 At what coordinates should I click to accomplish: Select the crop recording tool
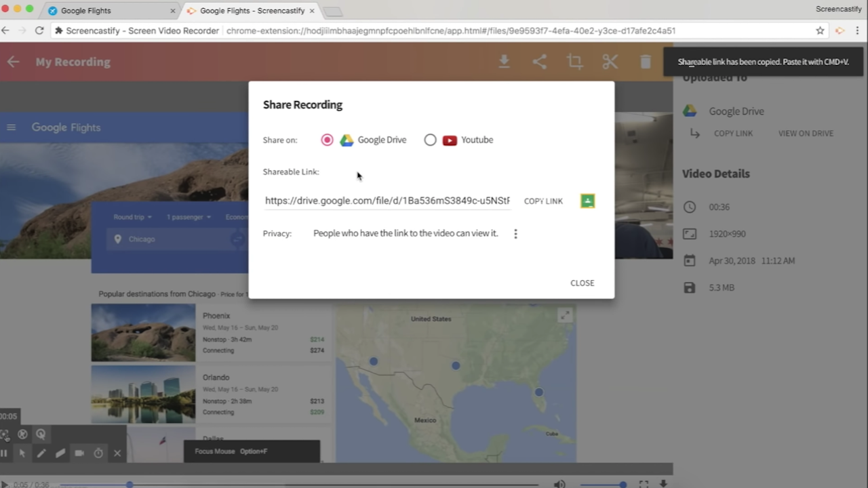(x=574, y=62)
